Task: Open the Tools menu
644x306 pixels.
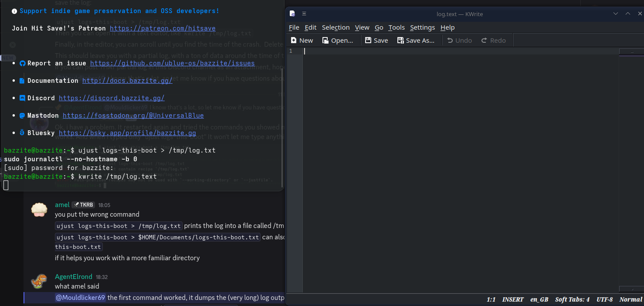Action: pyautogui.click(x=397, y=27)
